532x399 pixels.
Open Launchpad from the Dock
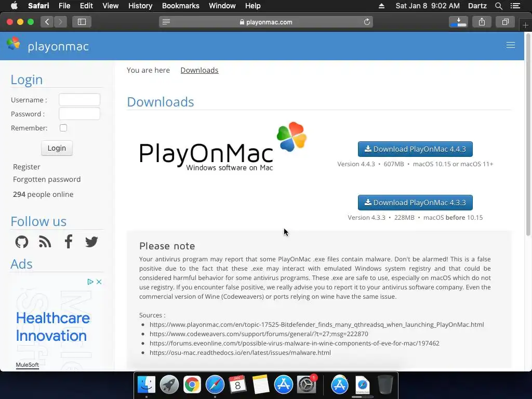pos(169,385)
